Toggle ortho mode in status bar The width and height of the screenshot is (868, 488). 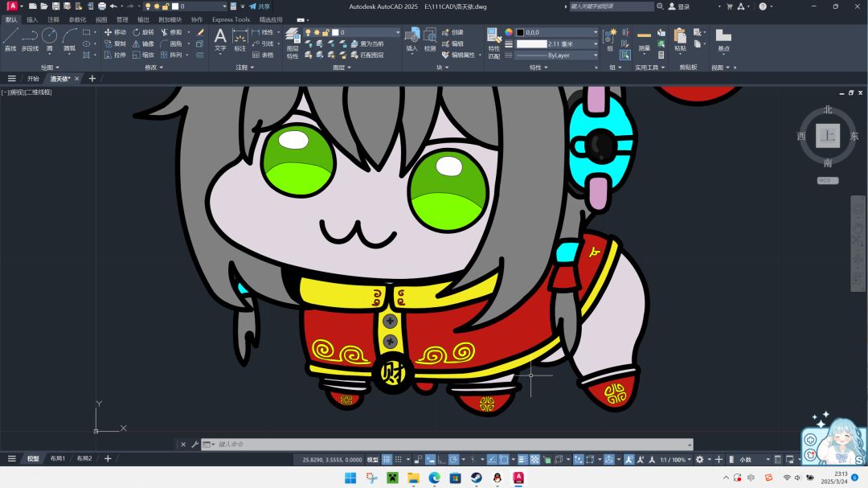[x=441, y=459]
